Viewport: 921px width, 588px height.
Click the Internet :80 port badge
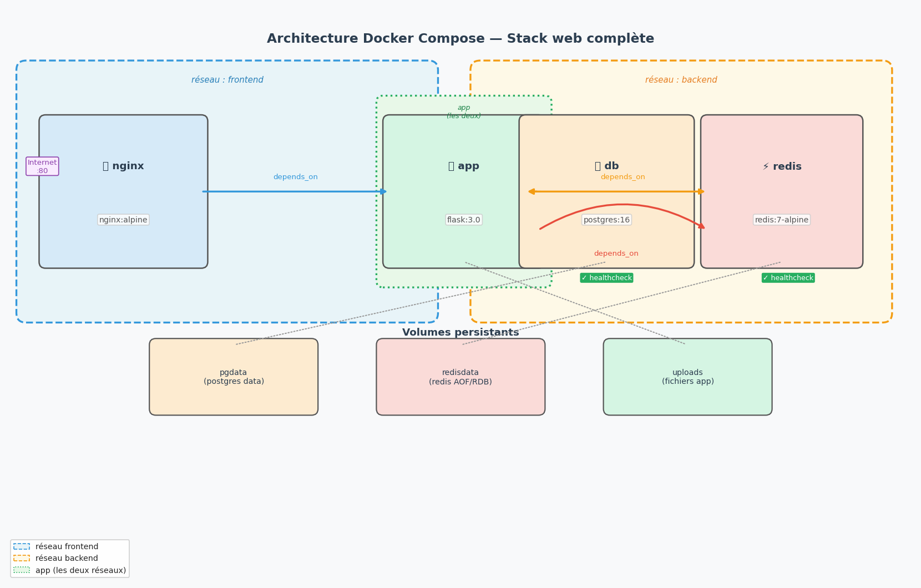pos(42,166)
